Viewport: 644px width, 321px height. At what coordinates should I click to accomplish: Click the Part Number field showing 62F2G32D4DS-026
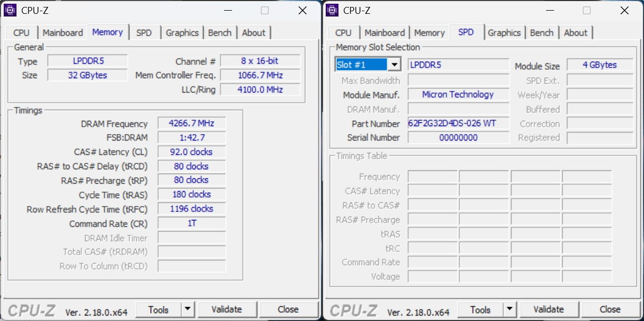(x=458, y=124)
